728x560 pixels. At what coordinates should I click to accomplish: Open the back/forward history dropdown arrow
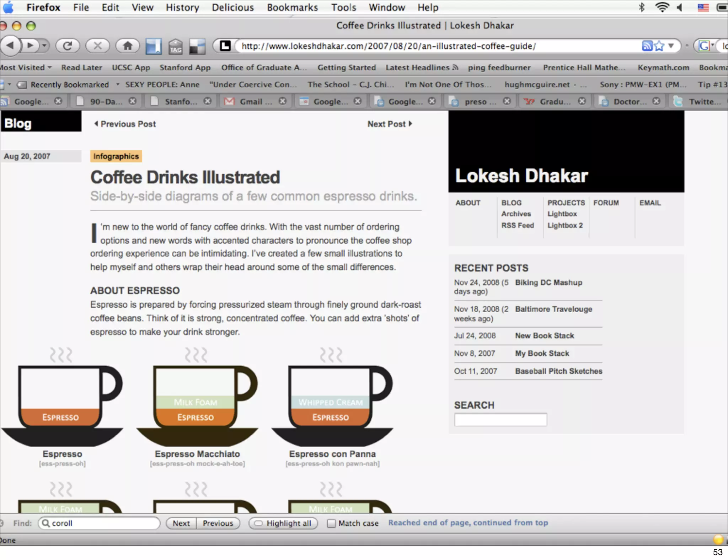pyautogui.click(x=44, y=45)
